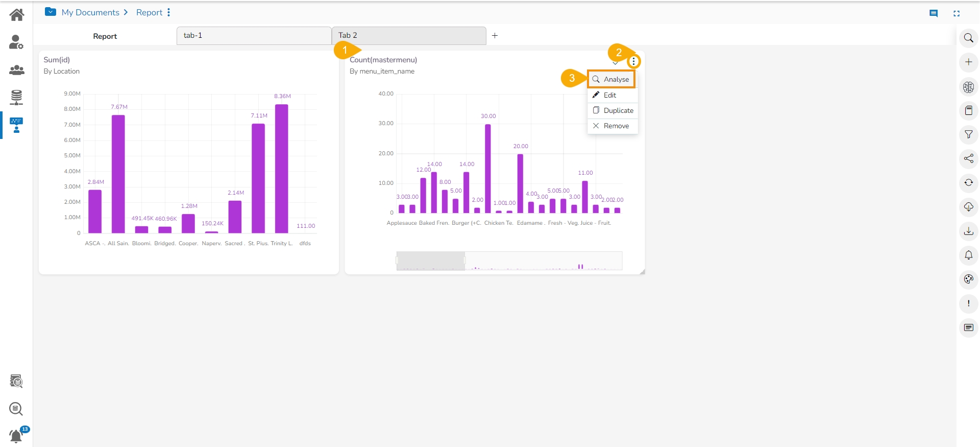Click the data search icon above the magnifier in left sidebar

point(16,381)
